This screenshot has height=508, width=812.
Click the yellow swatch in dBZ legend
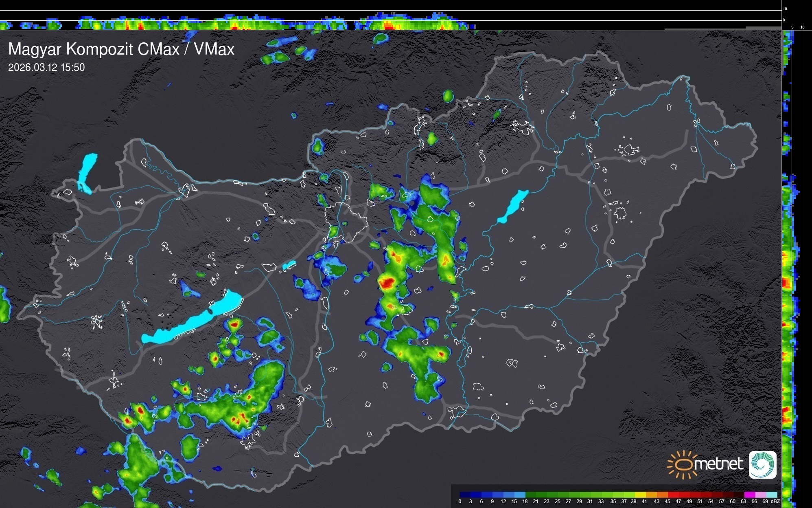(640, 495)
